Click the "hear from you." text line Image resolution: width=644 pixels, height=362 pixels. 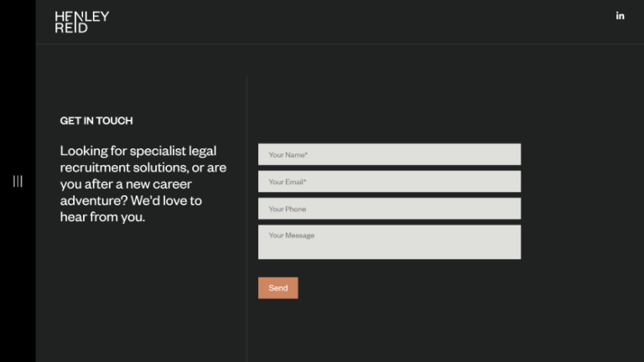(102, 217)
